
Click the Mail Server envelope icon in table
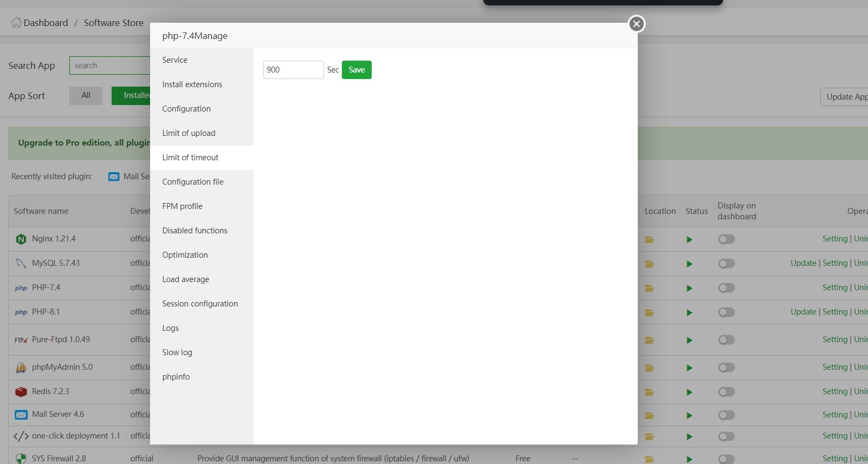click(x=21, y=415)
